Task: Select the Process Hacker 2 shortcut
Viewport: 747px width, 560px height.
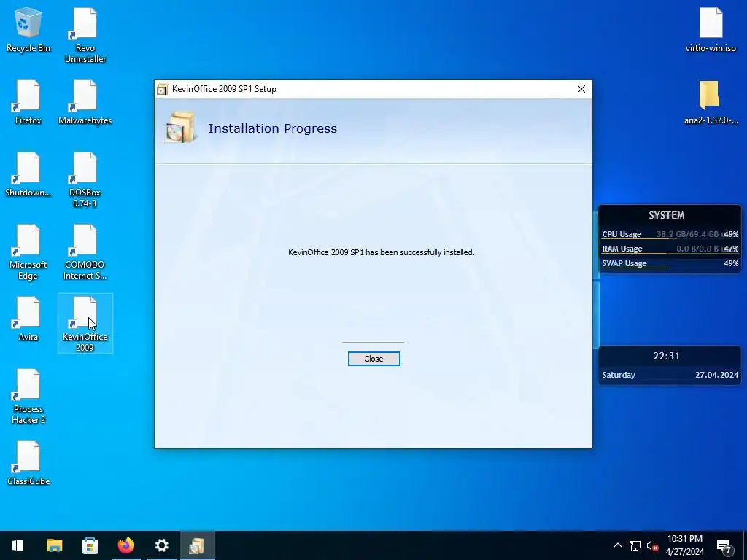Action: 28,397
